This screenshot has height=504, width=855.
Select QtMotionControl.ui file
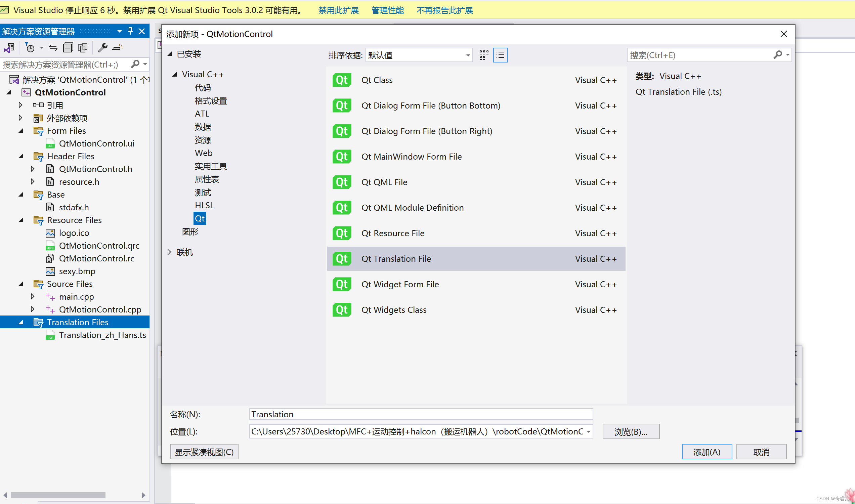(96, 143)
